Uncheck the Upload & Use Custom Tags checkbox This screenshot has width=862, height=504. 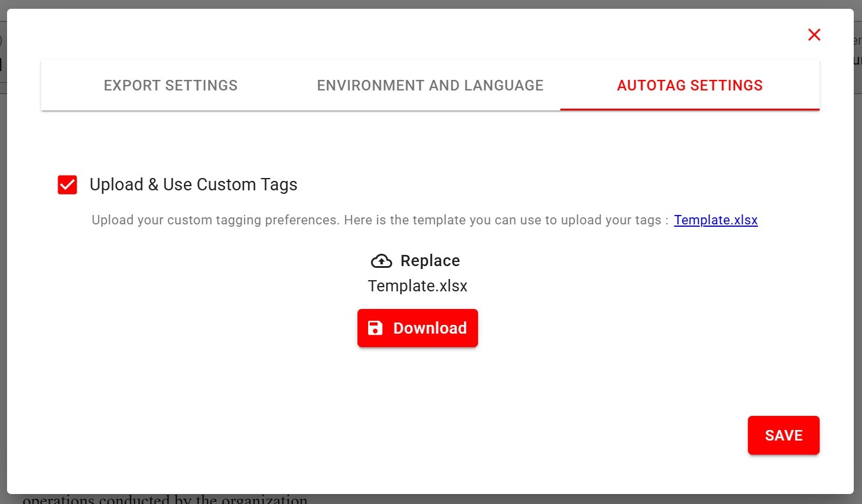[x=68, y=184]
